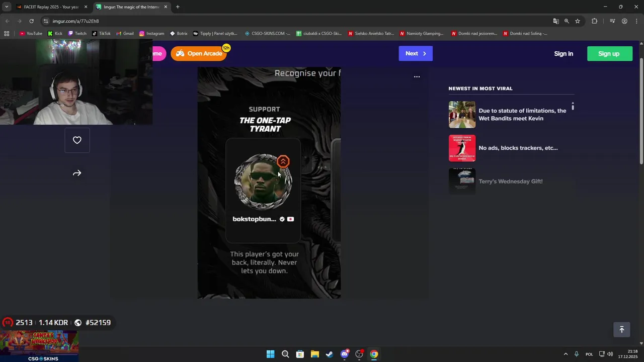This screenshot has width=644, height=362.
Task: Click the green Sign up button
Action: [610, 54]
